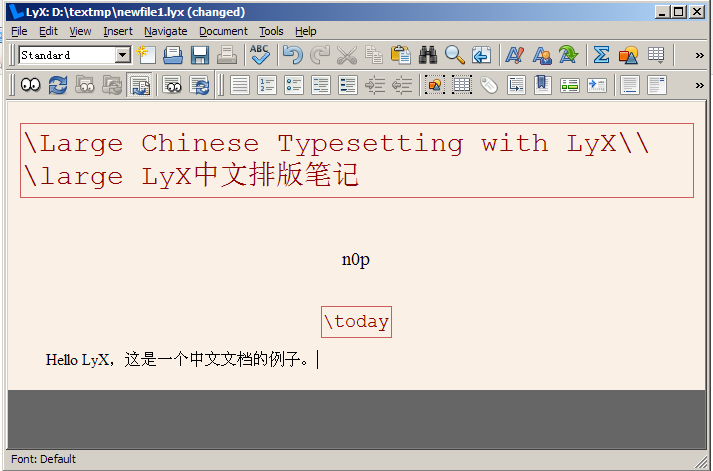The height and width of the screenshot is (471, 713).
Task: Click the scissors cut icon
Action: click(x=347, y=55)
